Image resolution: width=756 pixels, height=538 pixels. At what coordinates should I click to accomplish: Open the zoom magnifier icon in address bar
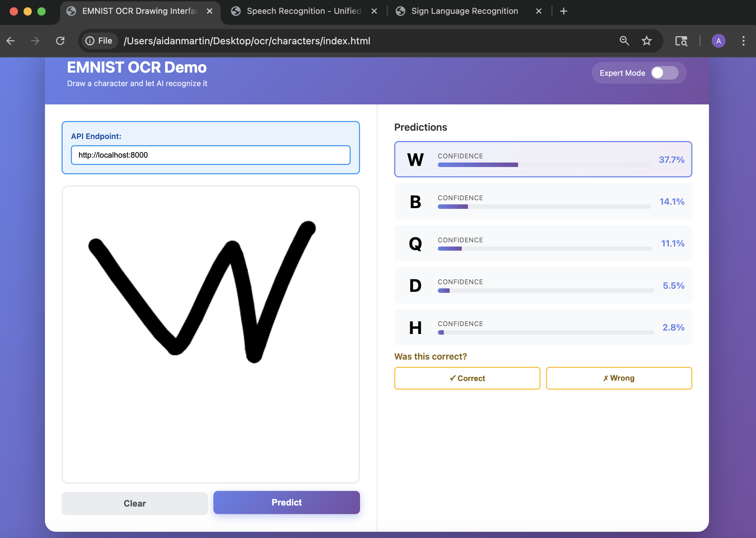pos(624,41)
